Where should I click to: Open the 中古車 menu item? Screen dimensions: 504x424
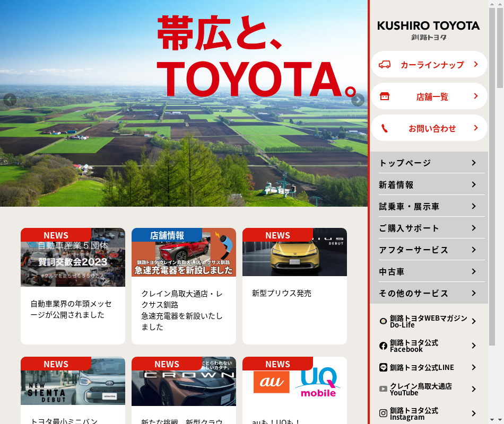coord(392,271)
